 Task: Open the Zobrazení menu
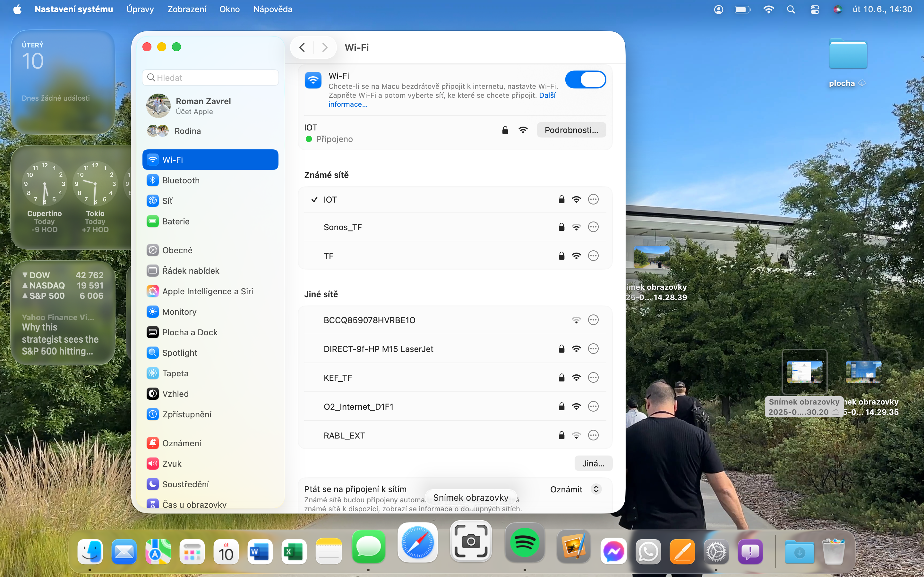[187, 9]
